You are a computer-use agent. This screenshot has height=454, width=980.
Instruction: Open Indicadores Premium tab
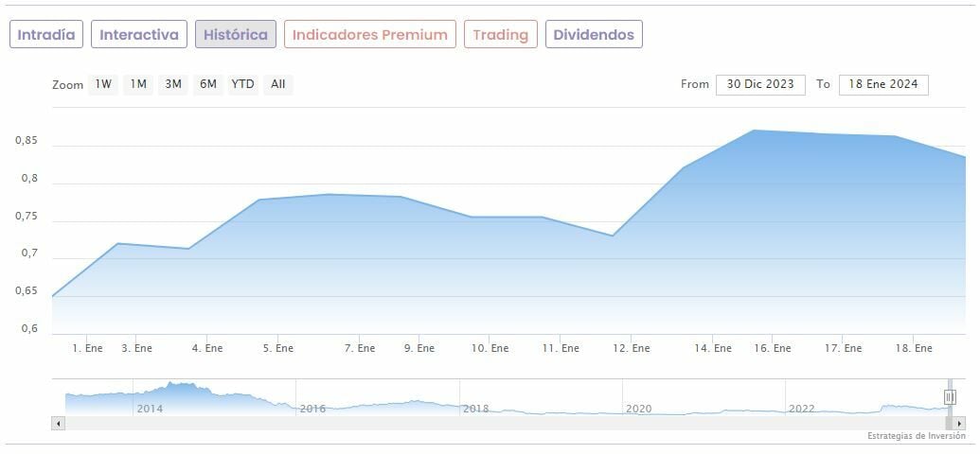[x=369, y=35]
